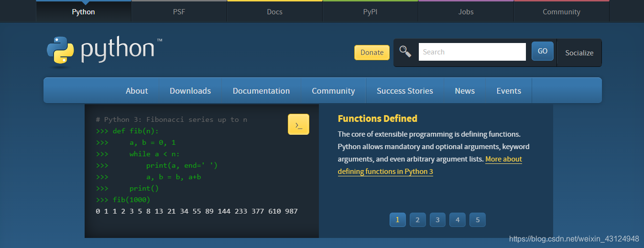Click the Fibonacci output line '0 1 1 2 3 5'
The height and width of the screenshot is (248, 644).
(196, 211)
